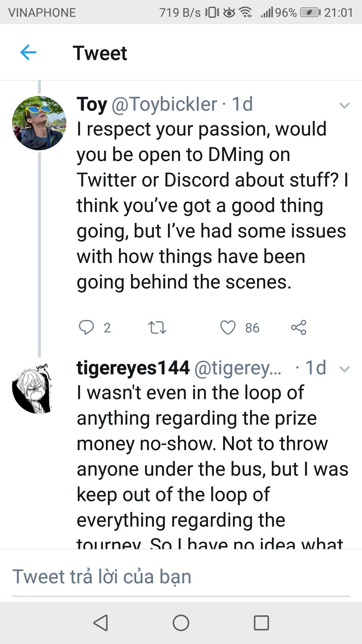
Task: Tap the Tweet header title
Action: [100, 53]
